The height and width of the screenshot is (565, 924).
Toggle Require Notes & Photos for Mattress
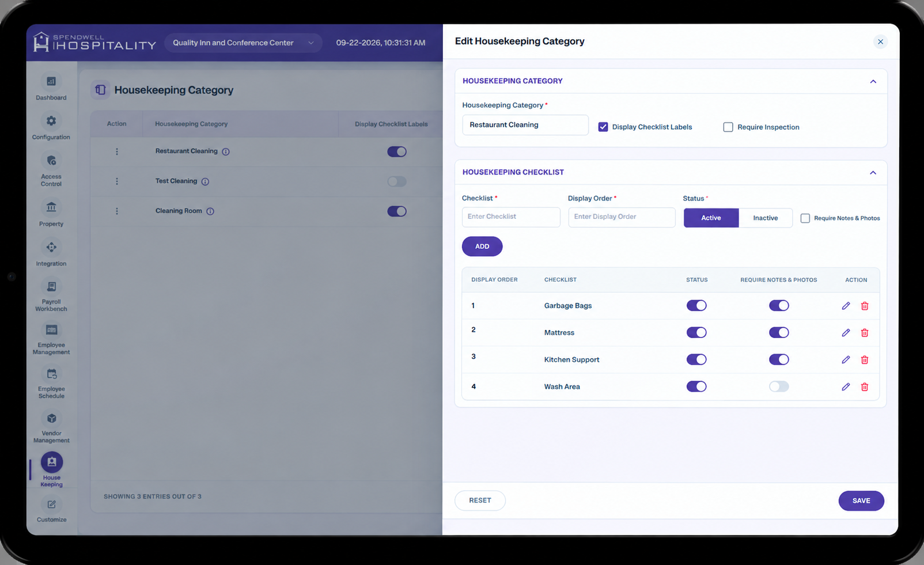(x=779, y=333)
